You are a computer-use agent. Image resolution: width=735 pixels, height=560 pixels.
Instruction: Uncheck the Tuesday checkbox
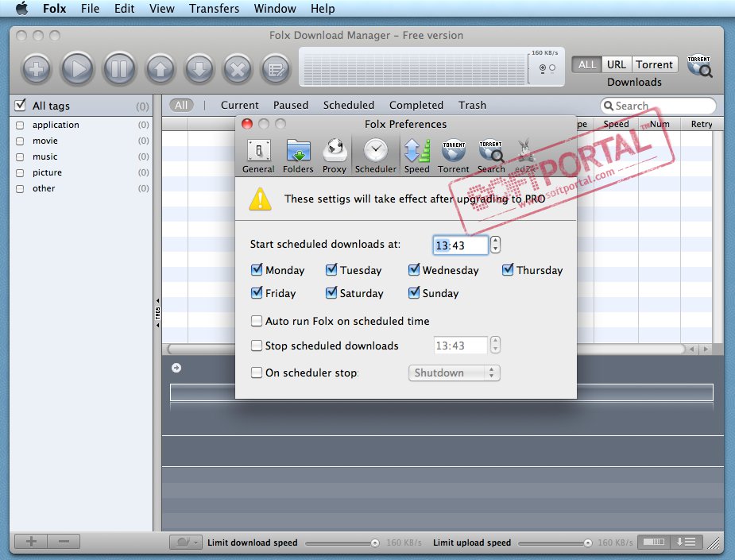331,269
